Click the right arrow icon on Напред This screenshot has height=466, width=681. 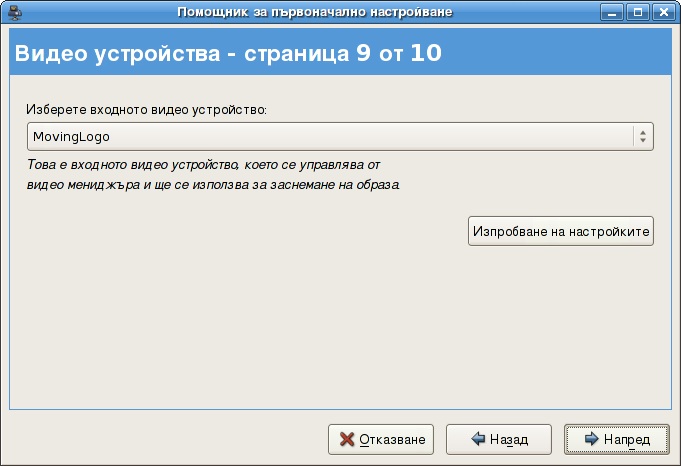tap(592, 439)
